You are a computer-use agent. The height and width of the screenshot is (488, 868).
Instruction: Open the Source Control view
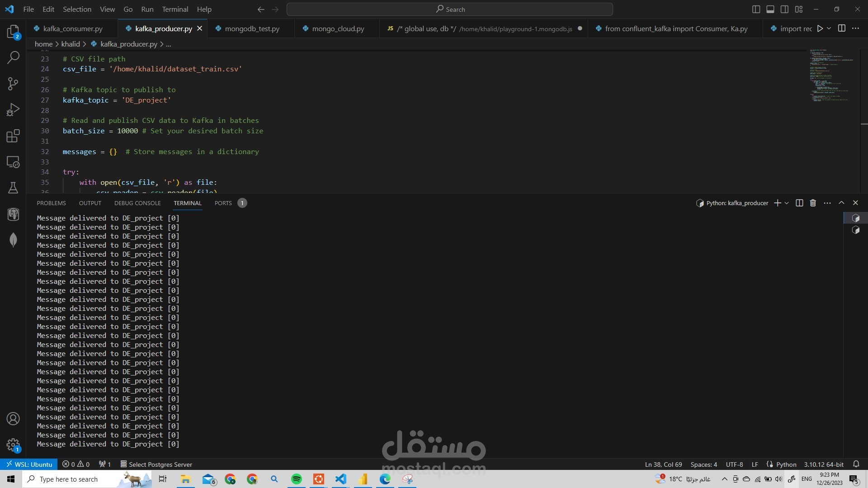click(13, 84)
